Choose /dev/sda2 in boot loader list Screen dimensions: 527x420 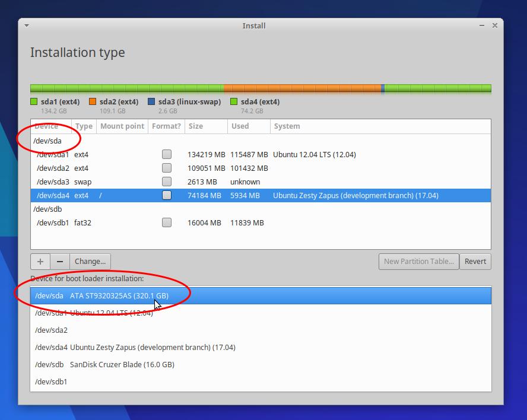coord(261,330)
